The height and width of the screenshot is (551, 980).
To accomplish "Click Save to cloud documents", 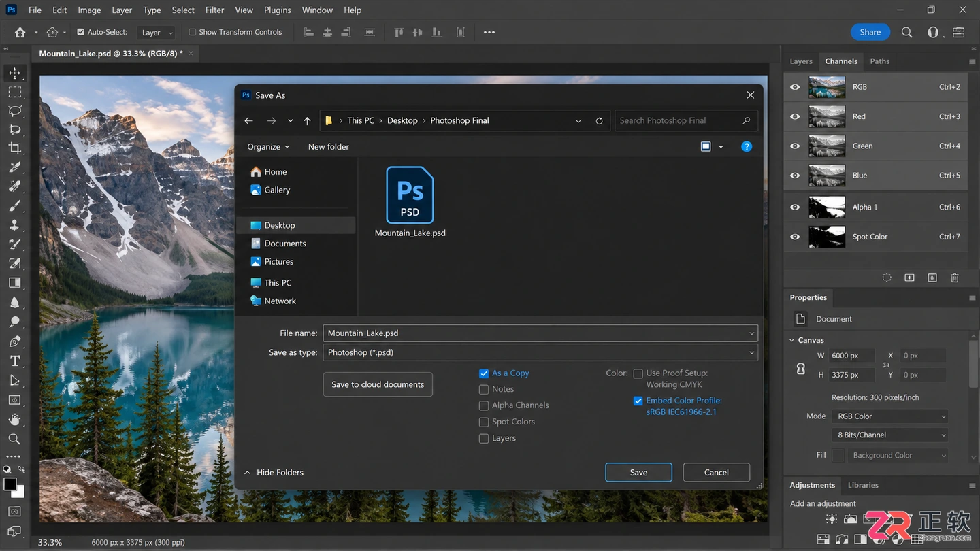I will (x=378, y=384).
